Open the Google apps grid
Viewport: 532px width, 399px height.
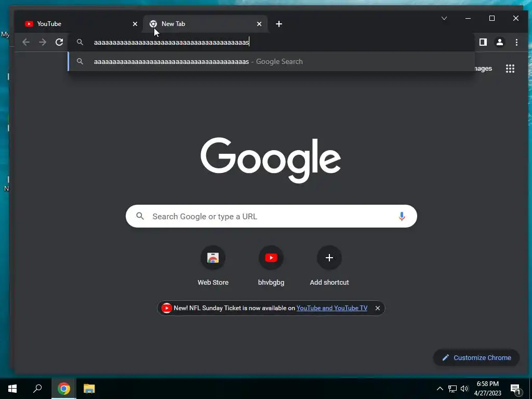pyautogui.click(x=510, y=69)
